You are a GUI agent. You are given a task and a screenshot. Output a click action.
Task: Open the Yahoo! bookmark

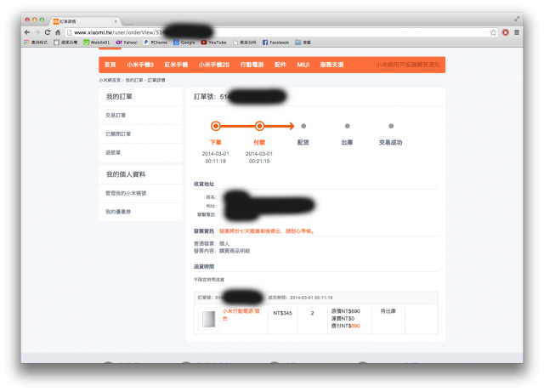tap(127, 43)
